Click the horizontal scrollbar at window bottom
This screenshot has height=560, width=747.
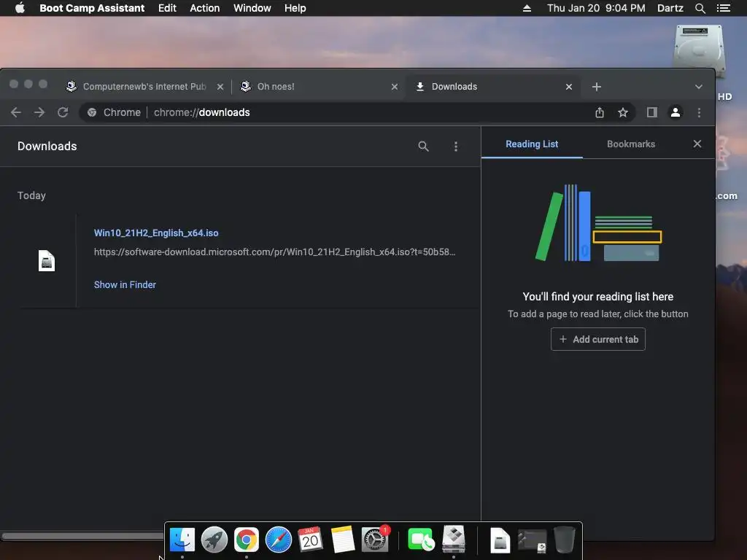point(82,536)
